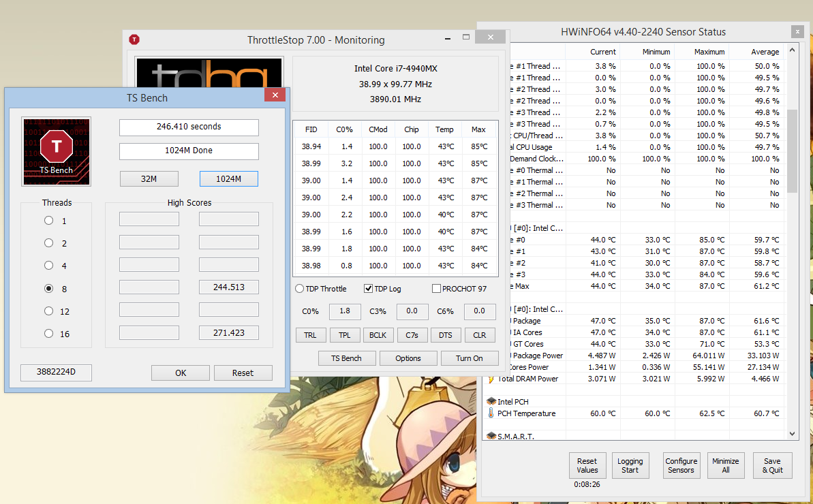Screen dimensions: 813x504
Task: Tick the PROCHOT 97 checkbox
Action: [x=437, y=289]
